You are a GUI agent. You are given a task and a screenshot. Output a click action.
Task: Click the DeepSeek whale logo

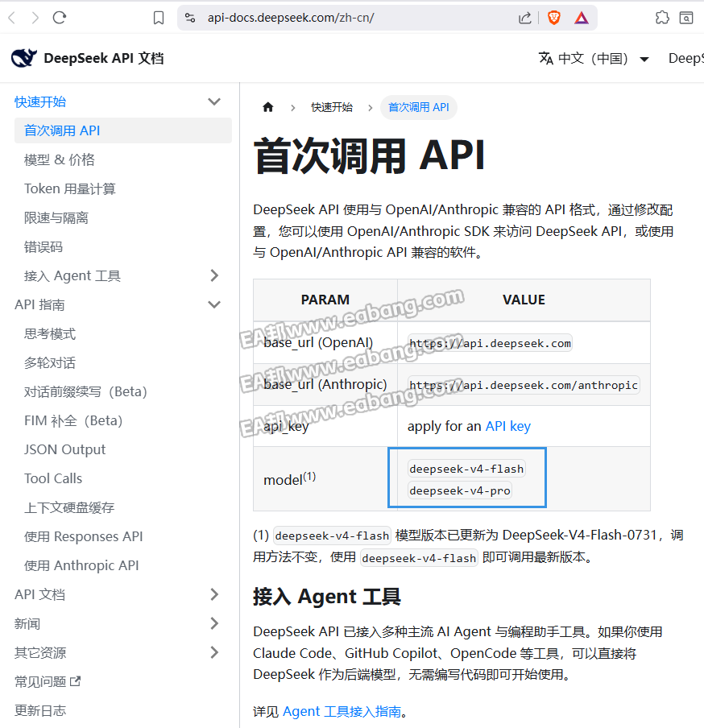[23, 58]
